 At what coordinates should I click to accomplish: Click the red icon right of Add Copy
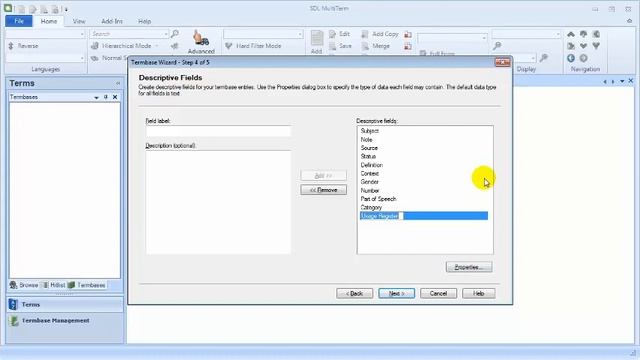click(408, 34)
